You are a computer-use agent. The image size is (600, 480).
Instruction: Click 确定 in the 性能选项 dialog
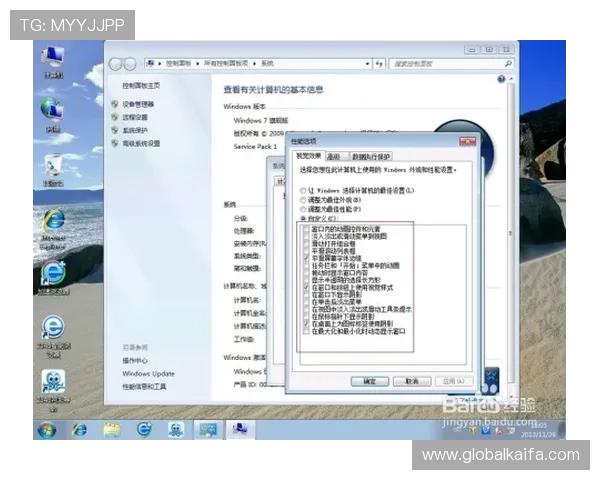370,381
